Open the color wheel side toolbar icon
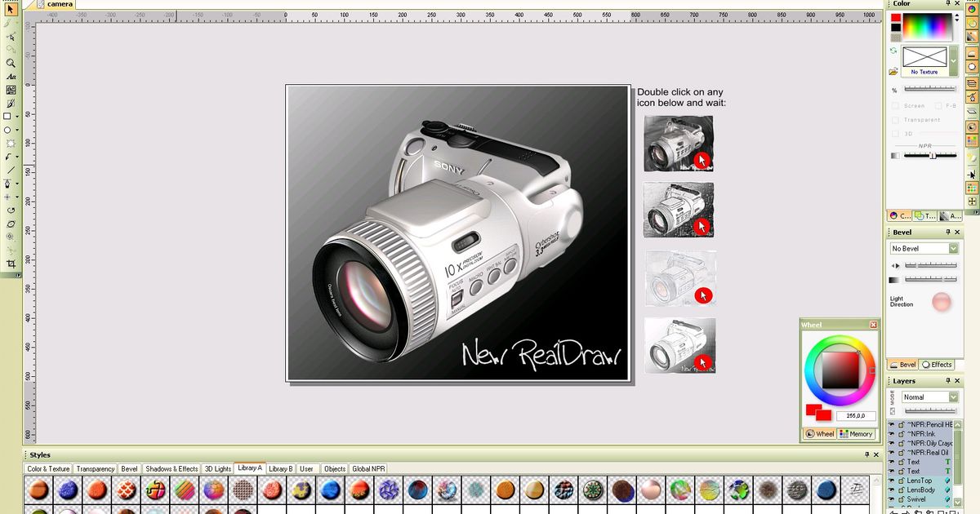The image size is (980, 514). (972, 8)
